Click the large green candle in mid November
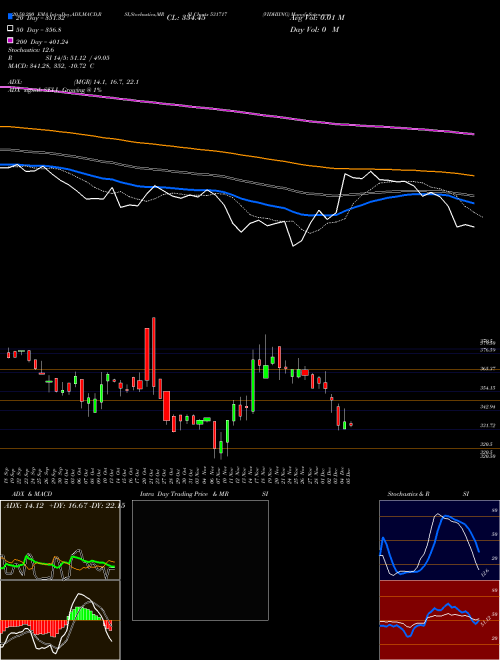The width and height of the screenshot is (500, 660). point(253,385)
